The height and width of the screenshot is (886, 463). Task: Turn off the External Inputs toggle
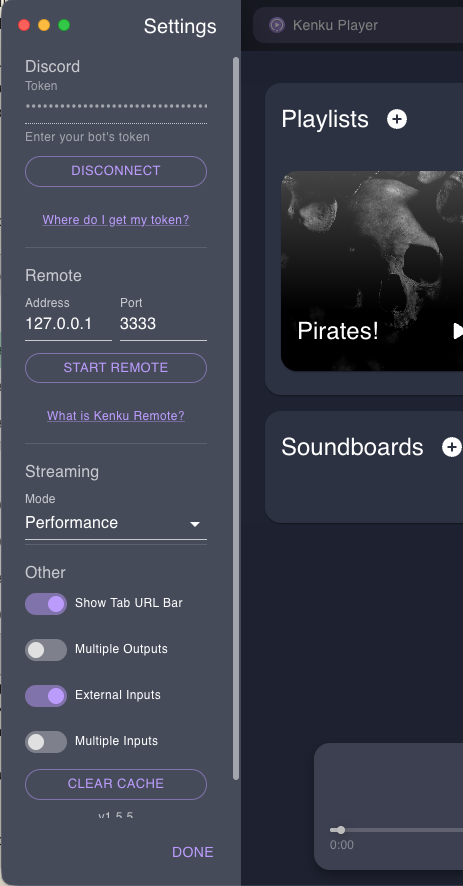46,696
